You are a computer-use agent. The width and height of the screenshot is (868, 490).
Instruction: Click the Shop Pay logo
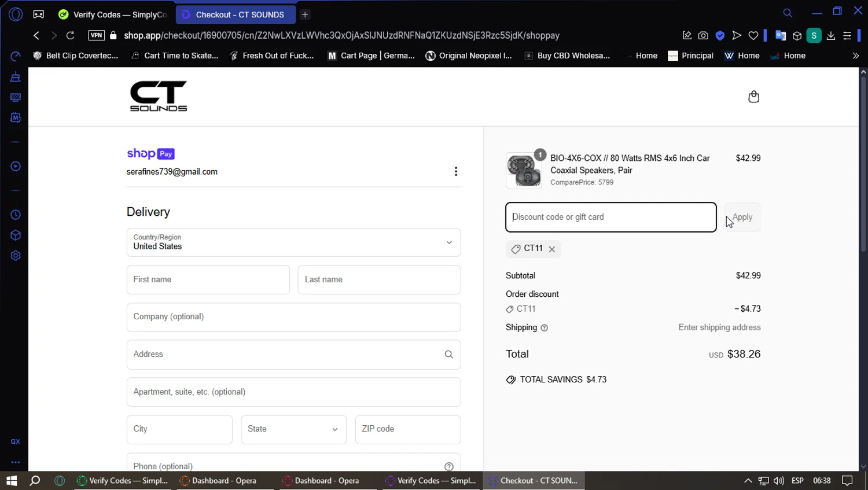point(150,153)
